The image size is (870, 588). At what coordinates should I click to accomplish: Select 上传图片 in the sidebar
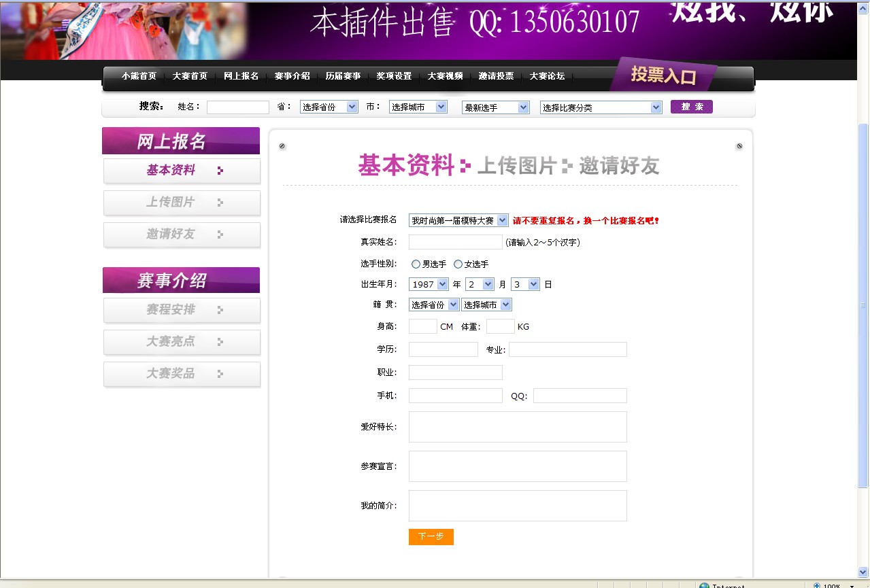coord(182,203)
